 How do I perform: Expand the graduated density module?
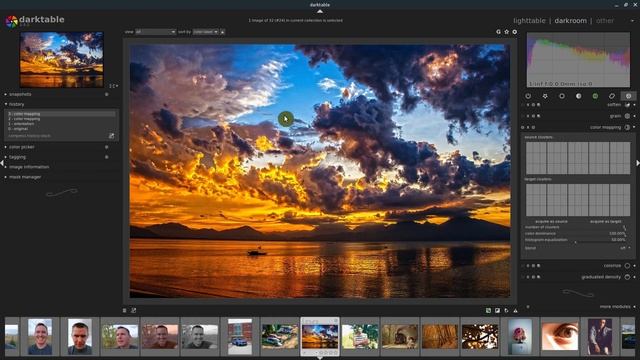tap(601, 277)
